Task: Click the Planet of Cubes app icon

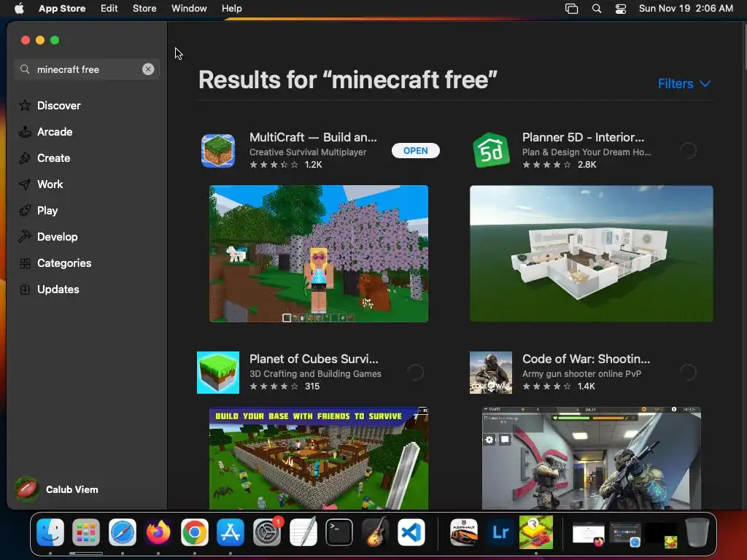Action: (217, 373)
